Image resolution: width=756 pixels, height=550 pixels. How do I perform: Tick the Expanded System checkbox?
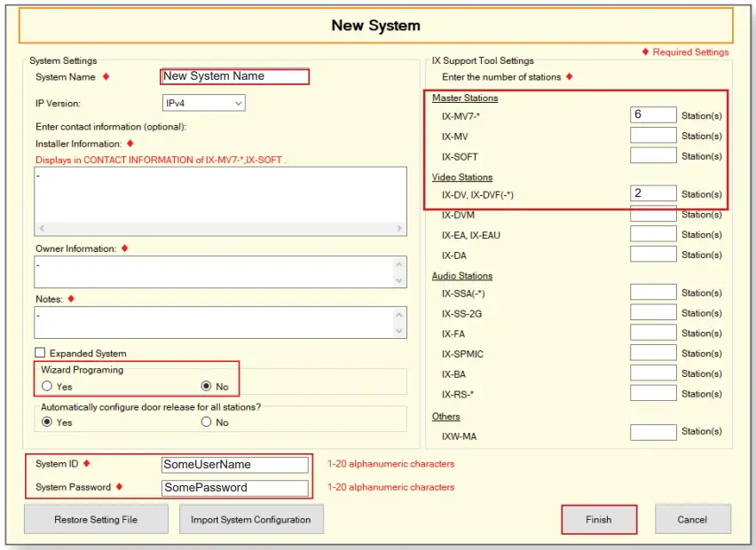[41, 353]
